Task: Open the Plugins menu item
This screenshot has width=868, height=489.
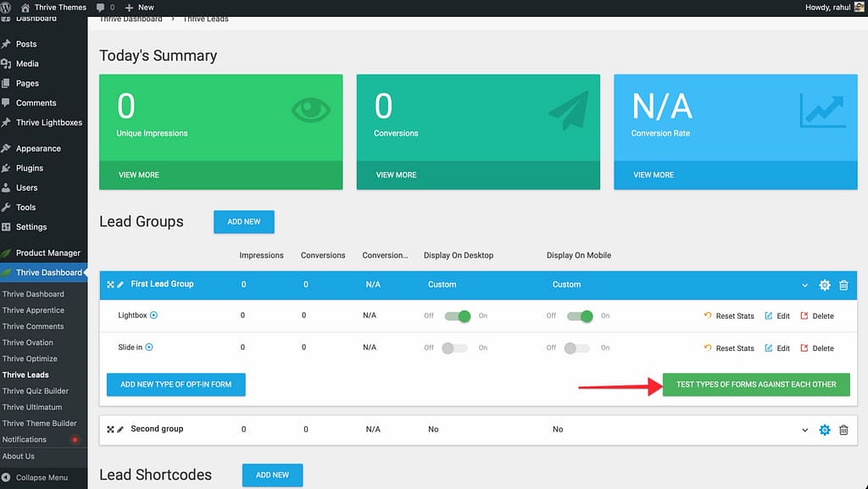Action: 29,168
